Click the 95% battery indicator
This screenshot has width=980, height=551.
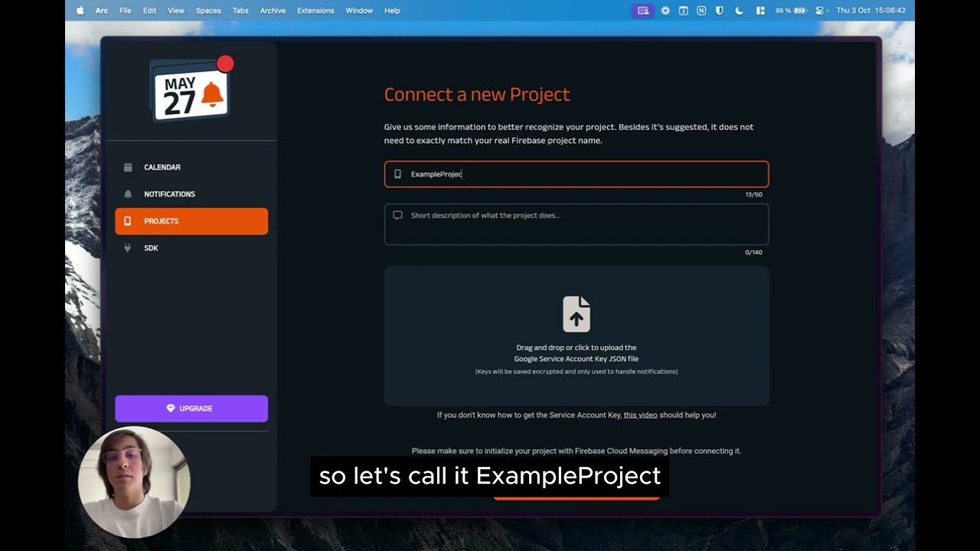point(791,11)
